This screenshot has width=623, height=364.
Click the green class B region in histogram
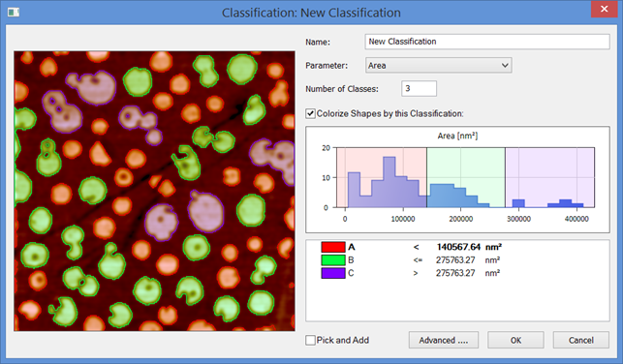point(466,177)
